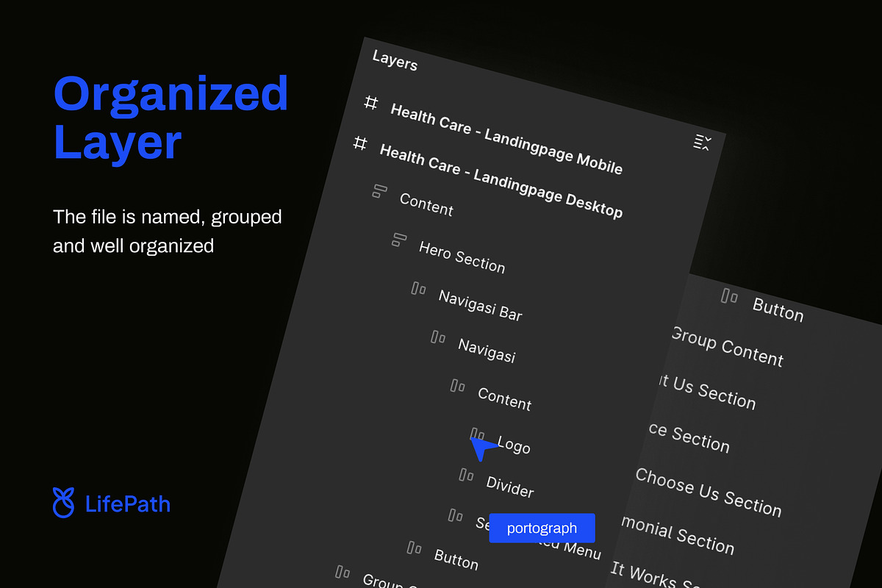Click icon of cut-off Group row, front panel
The image size is (882, 588).
(x=343, y=571)
